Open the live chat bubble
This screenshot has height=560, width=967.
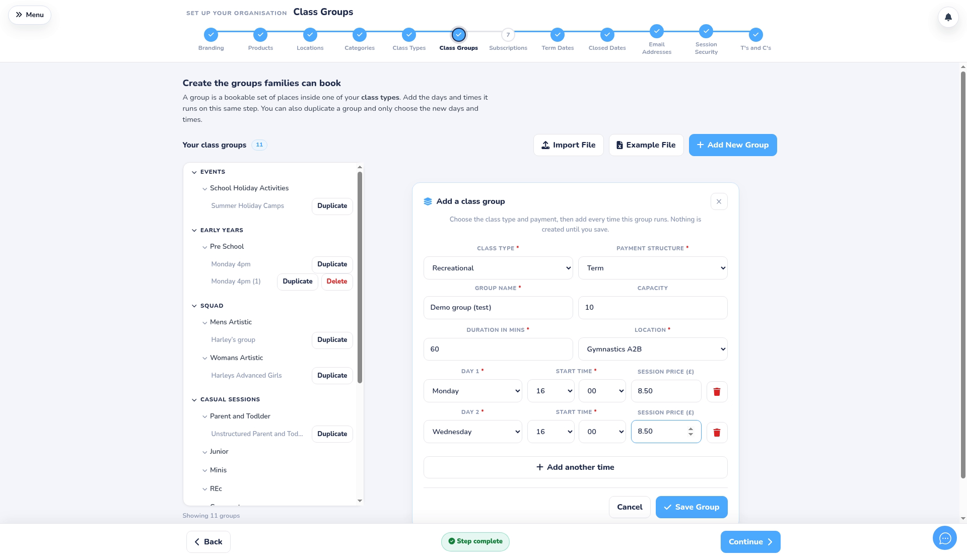[x=944, y=538]
